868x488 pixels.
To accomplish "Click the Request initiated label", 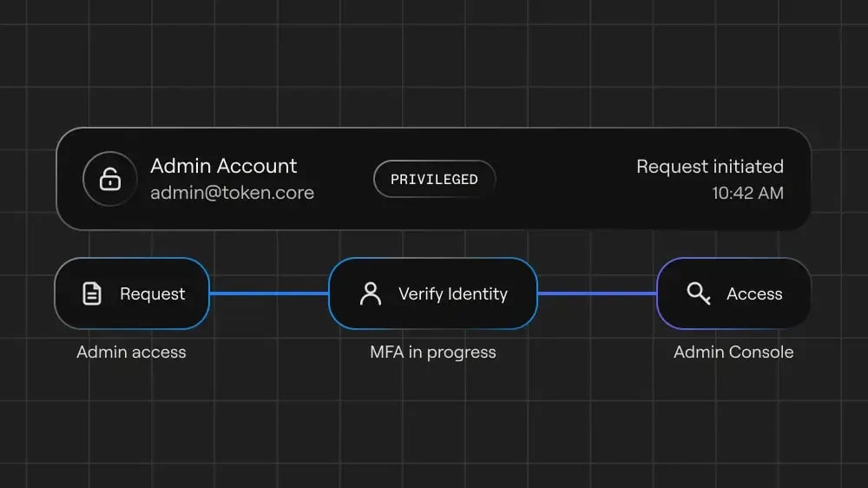I will point(710,166).
